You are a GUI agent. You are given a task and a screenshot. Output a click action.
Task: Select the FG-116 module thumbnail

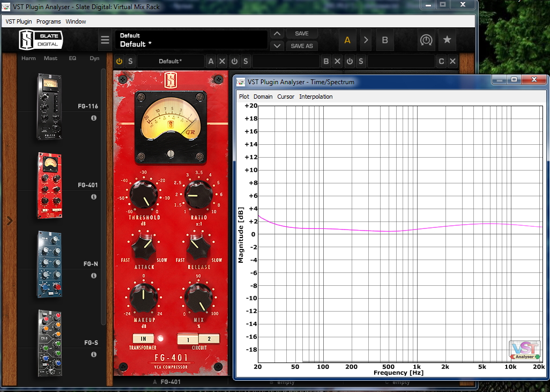(49, 106)
